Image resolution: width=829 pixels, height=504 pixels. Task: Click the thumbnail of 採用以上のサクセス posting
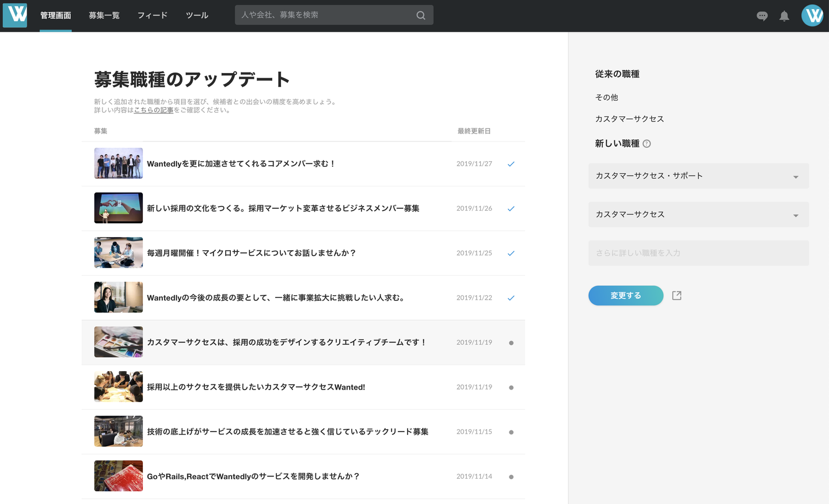tap(119, 387)
